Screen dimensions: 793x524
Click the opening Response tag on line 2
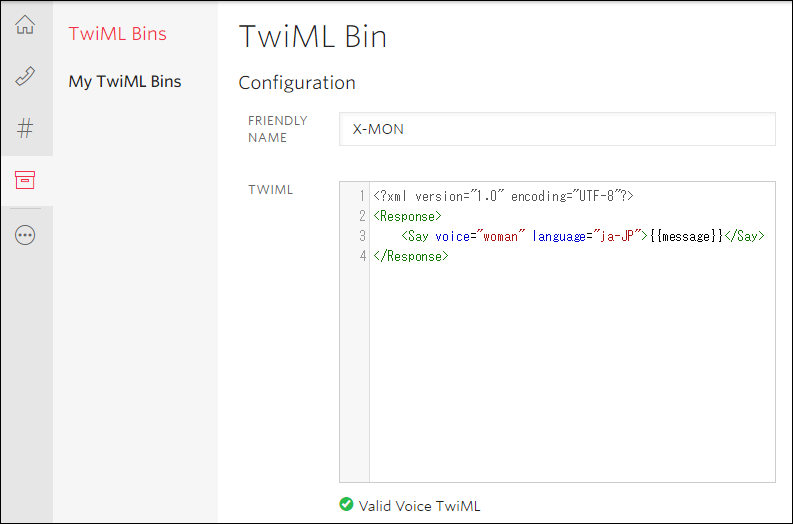pyautogui.click(x=407, y=216)
